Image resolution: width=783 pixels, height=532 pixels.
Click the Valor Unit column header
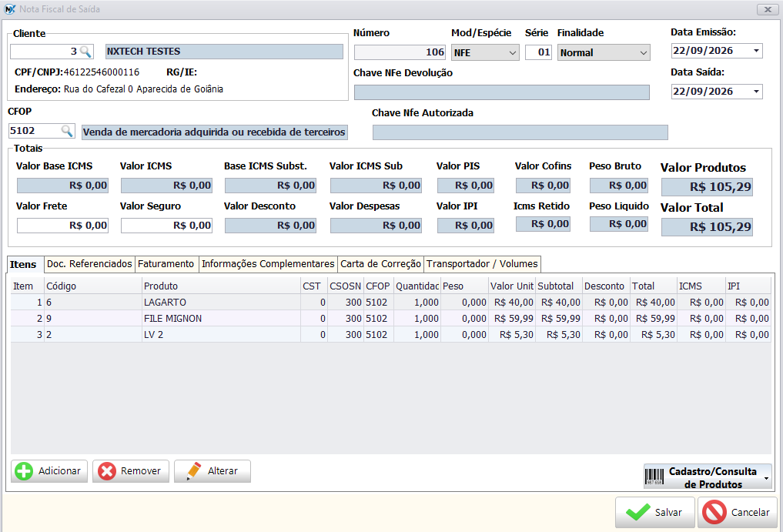(x=512, y=286)
